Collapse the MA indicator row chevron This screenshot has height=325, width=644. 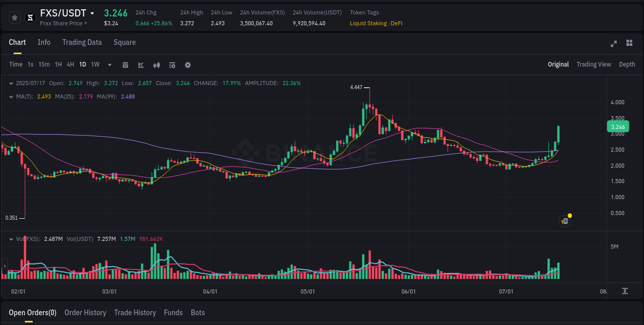[x=11, y=96]
